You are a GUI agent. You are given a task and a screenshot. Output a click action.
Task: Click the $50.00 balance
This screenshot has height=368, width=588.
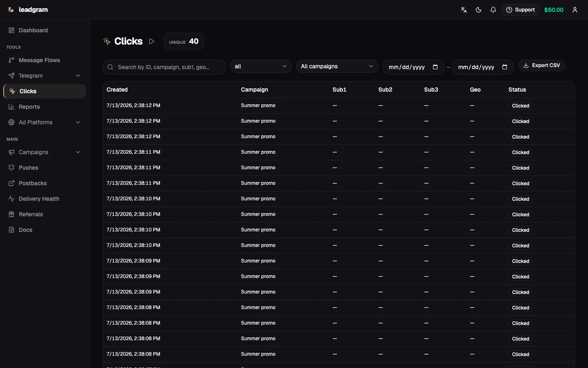[x=554, y=10]
